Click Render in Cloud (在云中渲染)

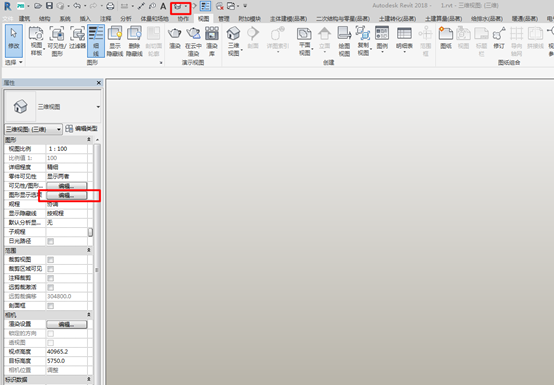click(193, 41)
